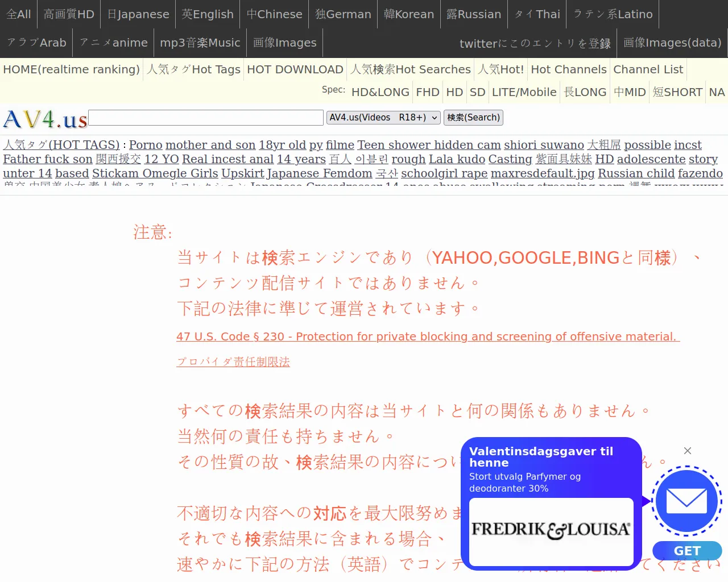Click the AV4.us site logo
The image size is (728, 582).
pos(45,119)
